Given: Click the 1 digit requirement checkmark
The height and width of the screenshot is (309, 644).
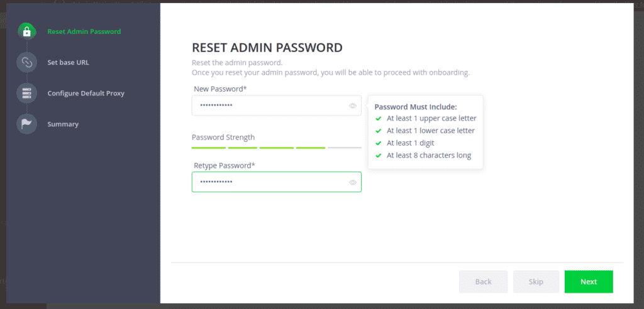Looking at the screenshot, I should pos(379,143).
